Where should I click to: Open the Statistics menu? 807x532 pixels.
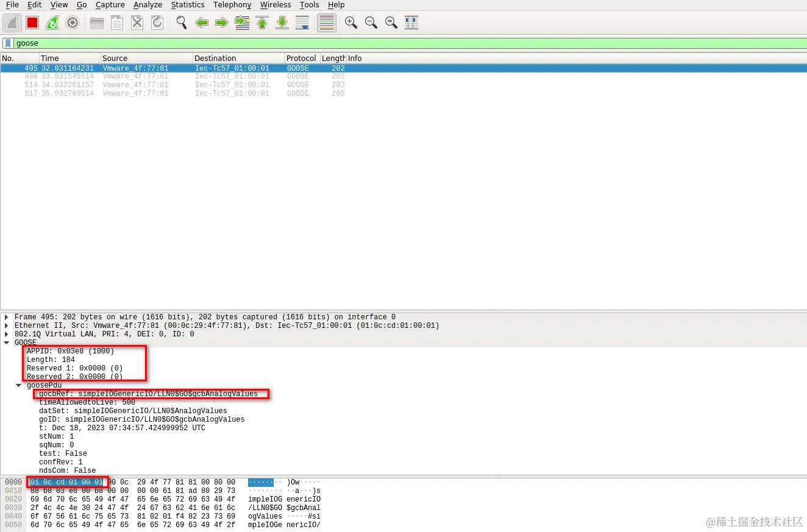tap(187, 5)
